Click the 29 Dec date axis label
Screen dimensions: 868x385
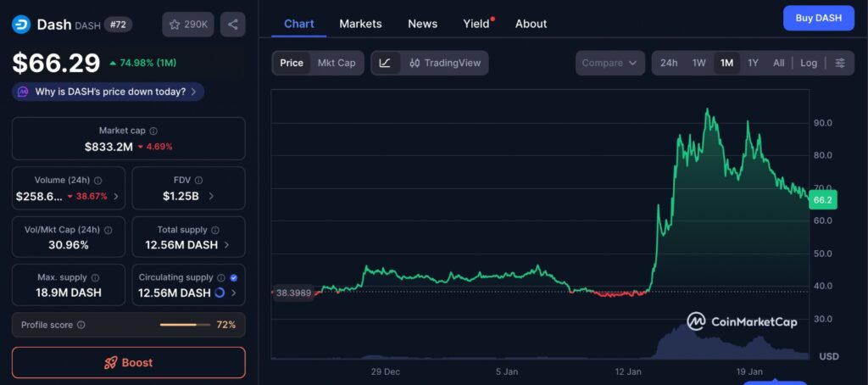coord(386,371)
